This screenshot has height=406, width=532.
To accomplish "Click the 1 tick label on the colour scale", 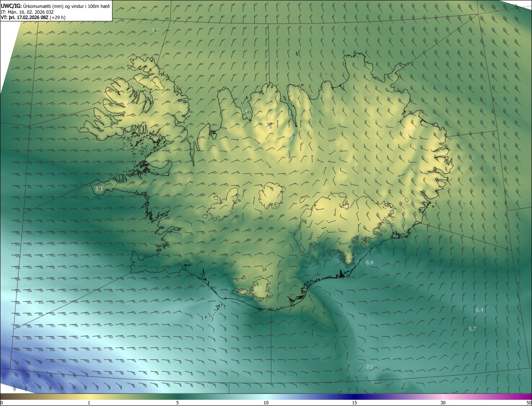I will pos(89,403).
